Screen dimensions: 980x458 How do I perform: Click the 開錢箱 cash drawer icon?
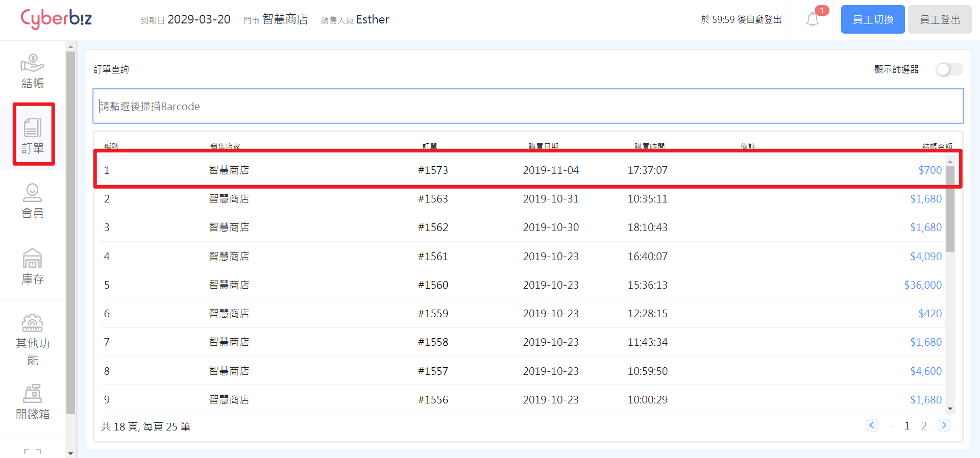coord(33,403)
